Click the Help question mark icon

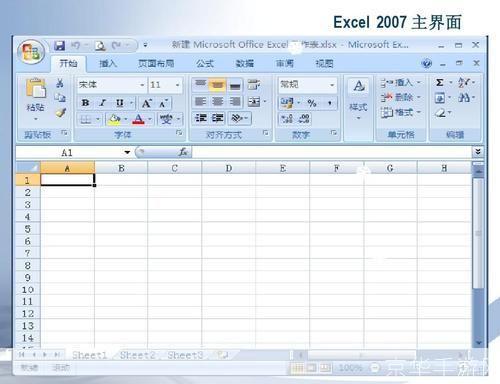point(426,63)
